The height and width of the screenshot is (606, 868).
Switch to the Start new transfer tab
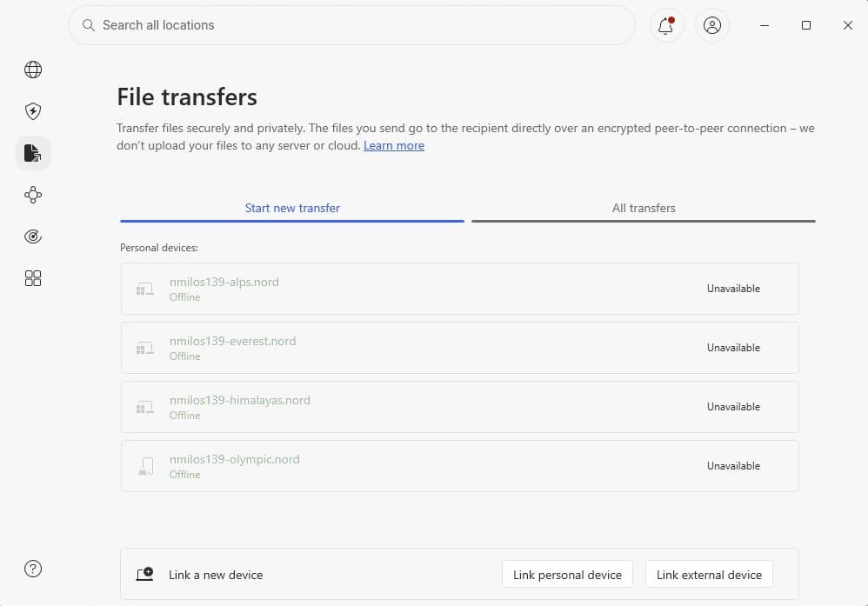pyautogui.click(x=292, y=209)
